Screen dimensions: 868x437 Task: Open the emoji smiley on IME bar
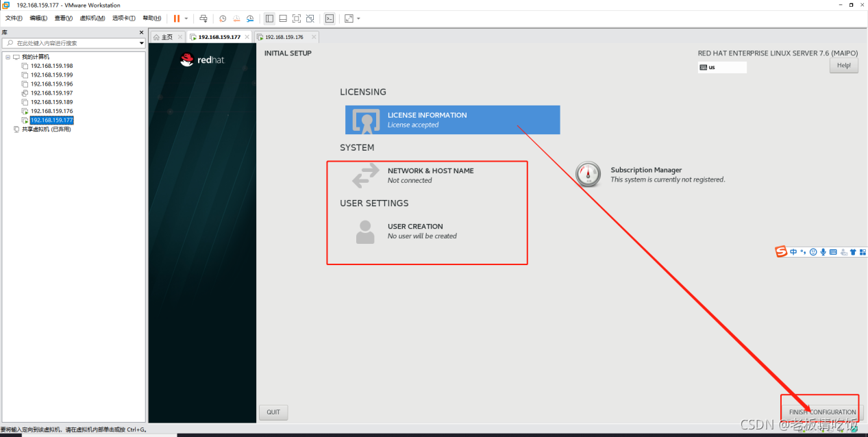[x=813, y=252]
